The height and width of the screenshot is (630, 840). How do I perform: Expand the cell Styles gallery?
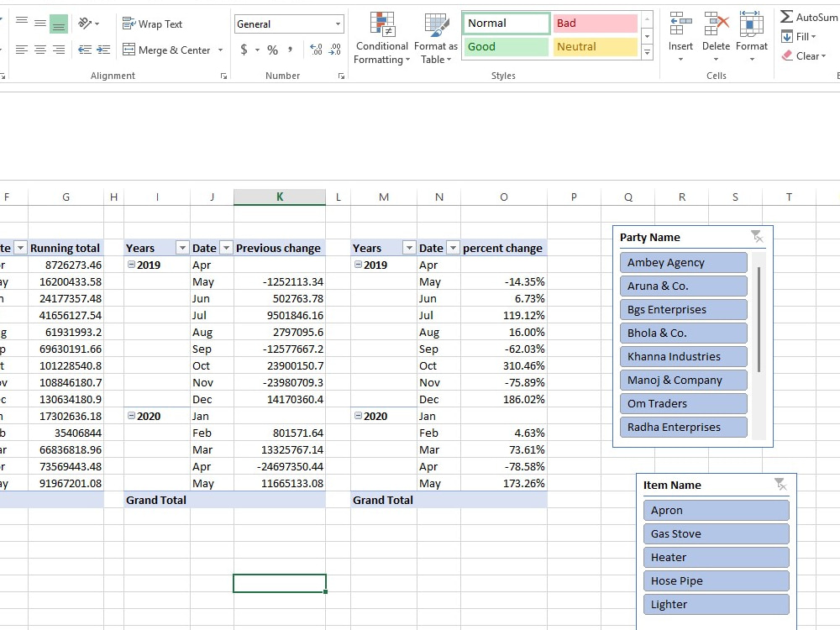coord(647,52)
